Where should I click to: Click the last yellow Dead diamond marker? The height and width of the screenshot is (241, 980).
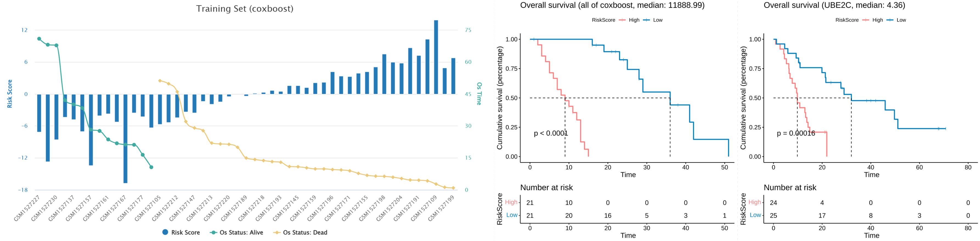tap(453, 188)
